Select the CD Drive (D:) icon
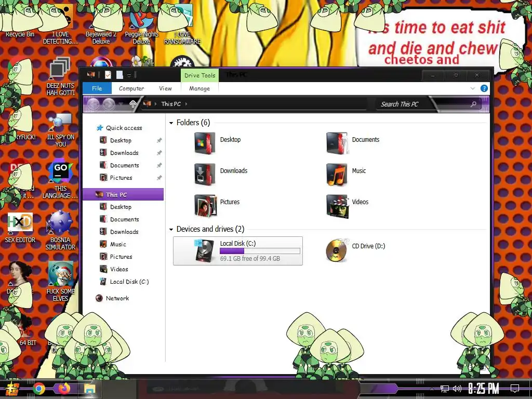This screenshot has height=399, width=532. [337, 250]
